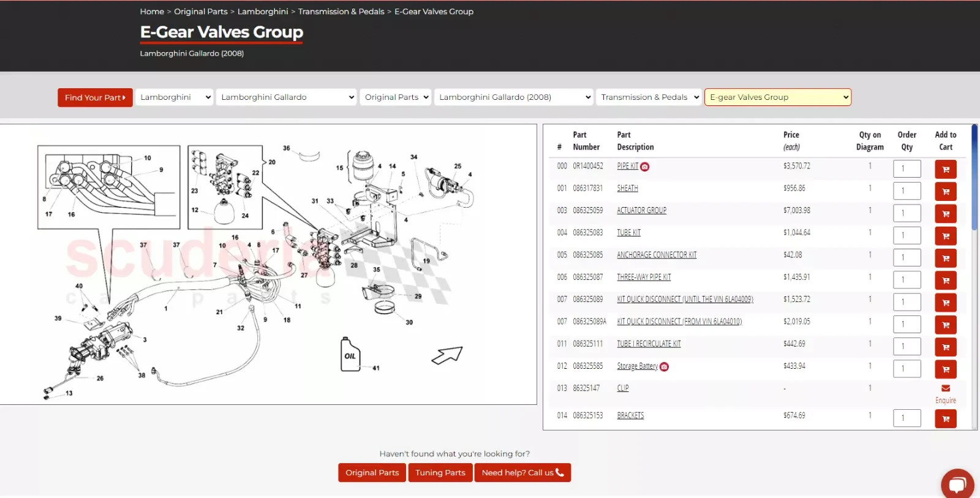Open the Lamborghini Gallardo model dropdown
The height and width of the screenshot is (498, 980).
(286, 97)
